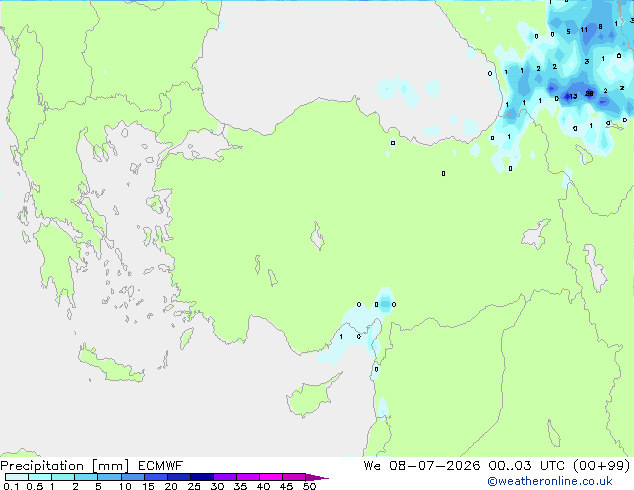Click the "8" precipitation value on the map
The image size is (634, 490).
tap(600, 27)
